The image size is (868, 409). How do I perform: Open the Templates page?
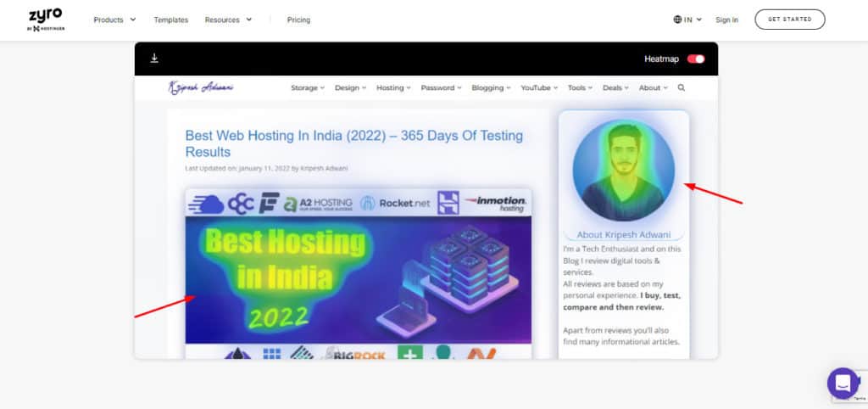[171, 20]
